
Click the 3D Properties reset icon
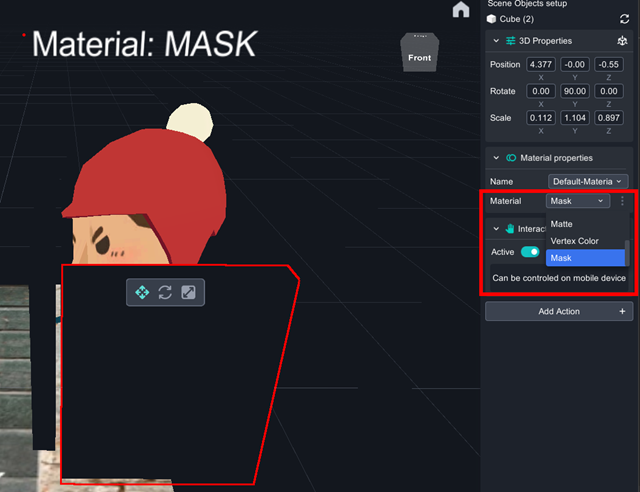point(623,41)
